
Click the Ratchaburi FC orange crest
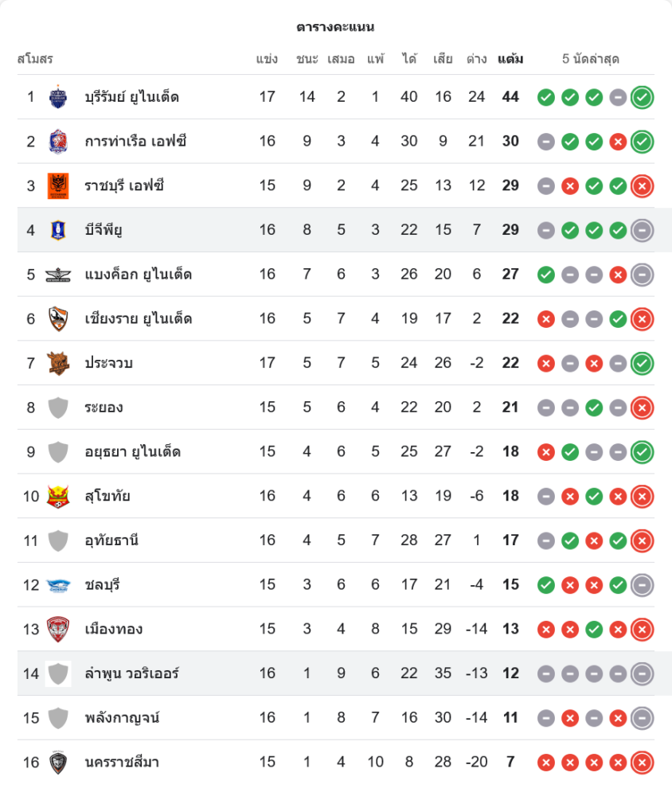point(58,185)
